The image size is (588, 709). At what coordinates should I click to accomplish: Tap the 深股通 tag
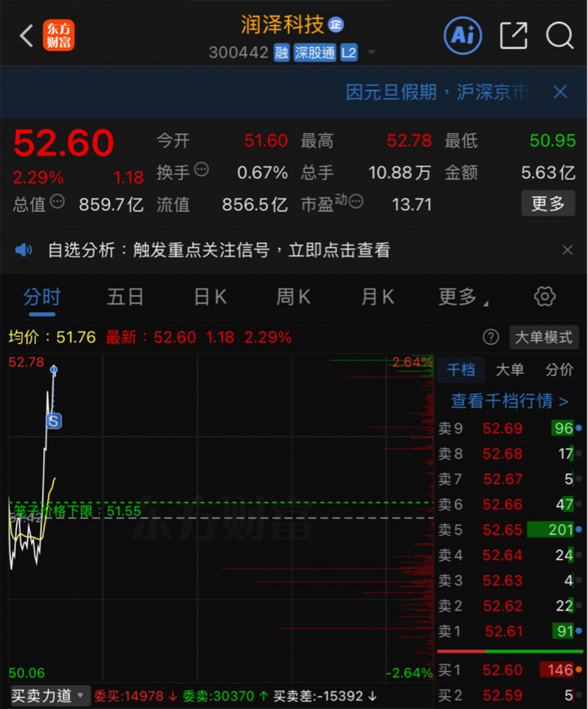315,53
